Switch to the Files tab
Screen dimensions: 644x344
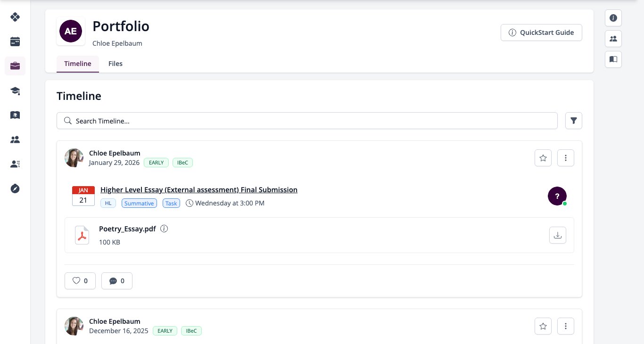pyautogui.click(x=116, y=64)
